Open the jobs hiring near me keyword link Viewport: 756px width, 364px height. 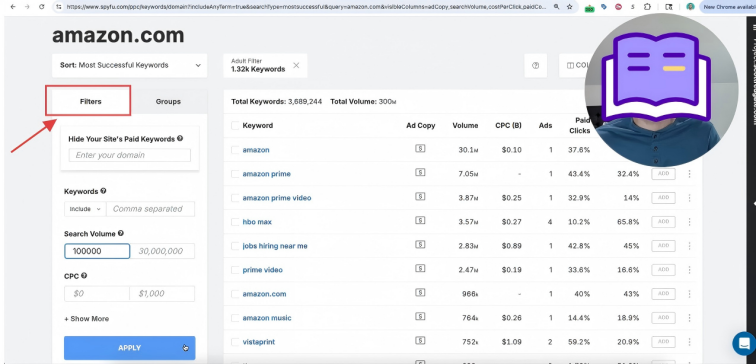click(x=275, y=246)
